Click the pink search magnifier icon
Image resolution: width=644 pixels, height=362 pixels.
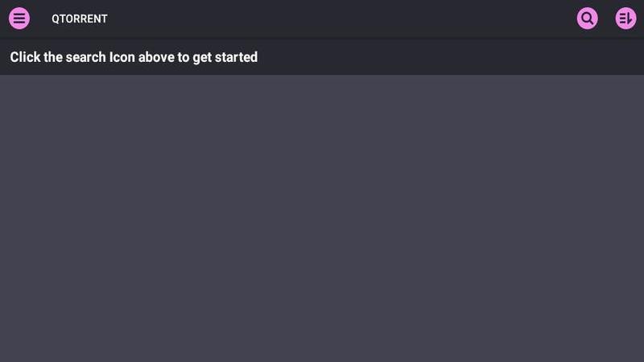(x=588, y=19)
